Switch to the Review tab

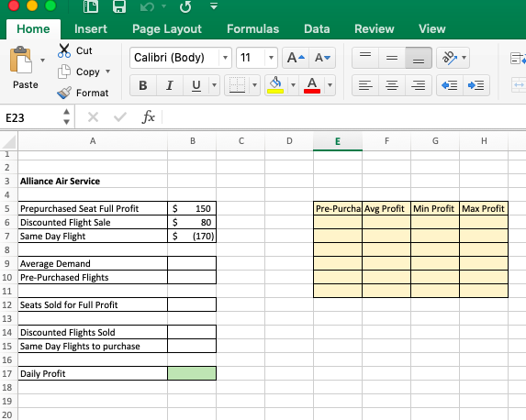click(374, 29)
